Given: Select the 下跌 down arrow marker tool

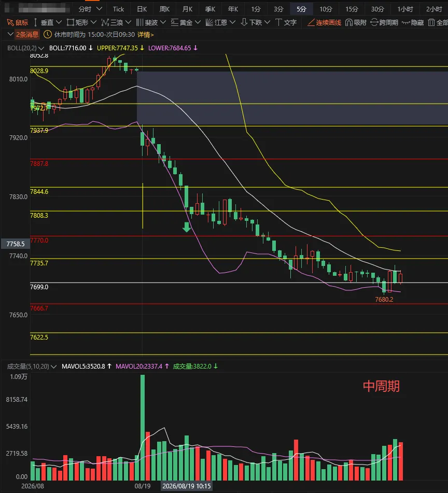Looking at the screenshot, I should (251, 23).
